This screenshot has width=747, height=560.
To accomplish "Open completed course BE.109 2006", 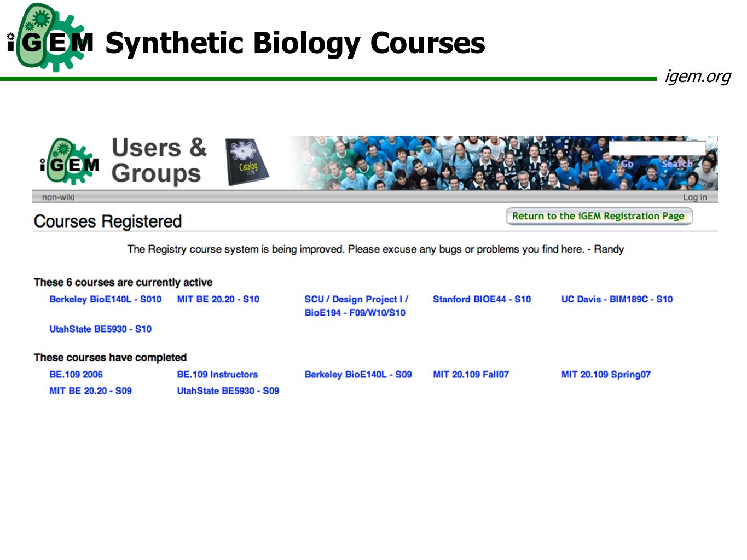I will [76, 375].
